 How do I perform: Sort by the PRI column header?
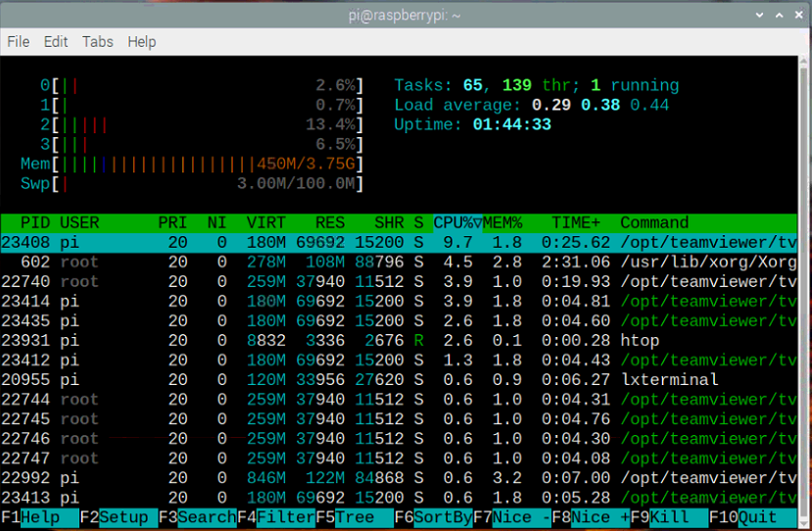click(x=172, y=222)
